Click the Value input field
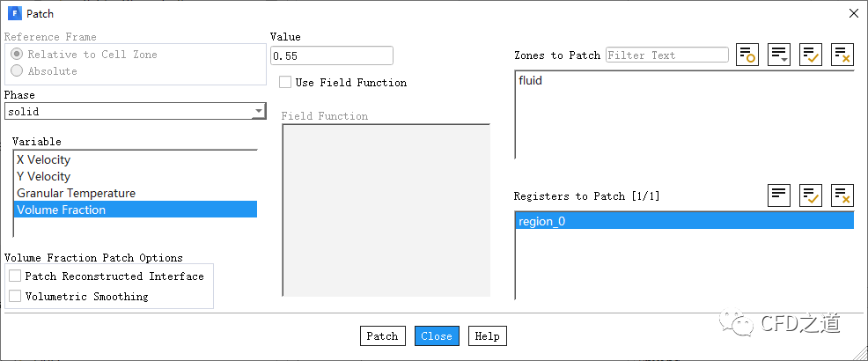 click(331, 55)
